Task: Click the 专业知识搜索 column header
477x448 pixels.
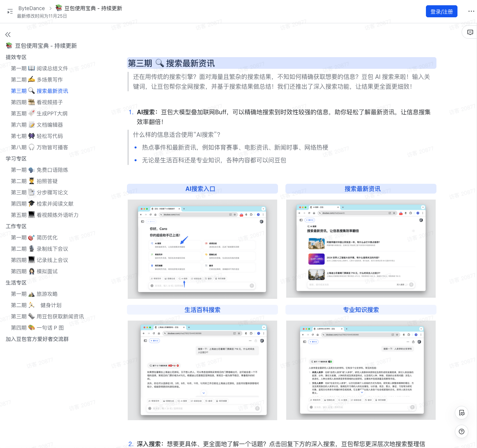Action: coord(361,310)
